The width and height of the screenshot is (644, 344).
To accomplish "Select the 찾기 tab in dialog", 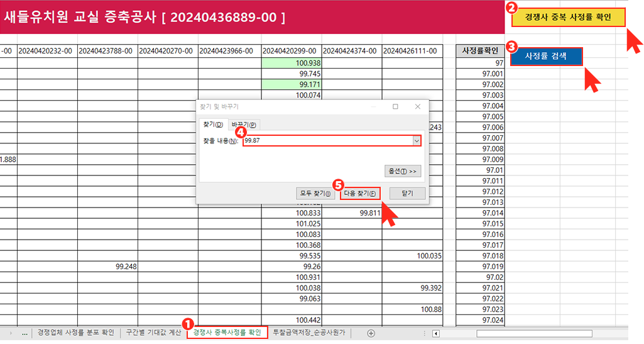I will [213, 125].
